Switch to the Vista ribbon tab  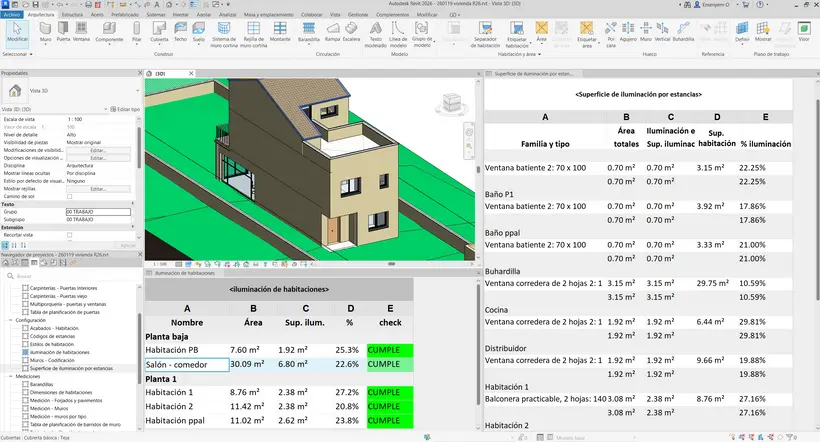coord(335,15)
